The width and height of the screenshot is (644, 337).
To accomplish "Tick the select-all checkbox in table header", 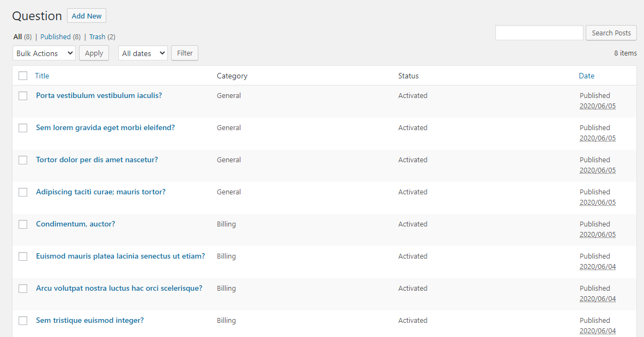I will pos(23,76).
